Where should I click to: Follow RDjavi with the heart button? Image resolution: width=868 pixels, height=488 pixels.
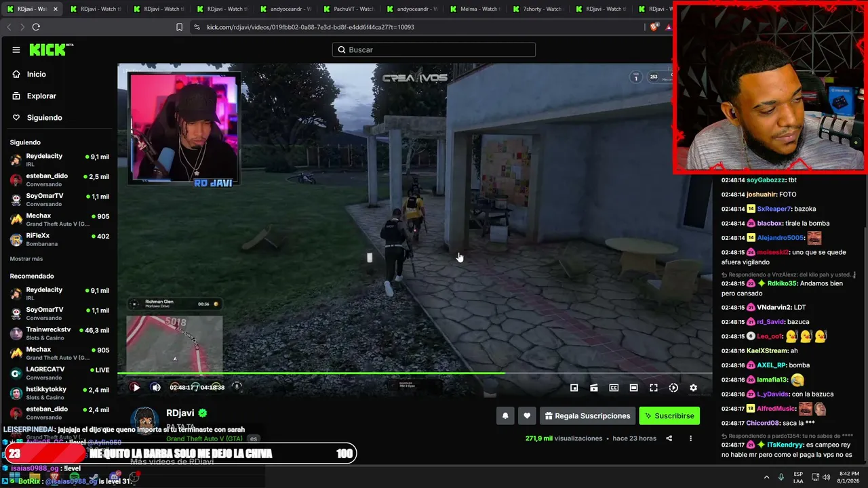(x=527, y=415)
